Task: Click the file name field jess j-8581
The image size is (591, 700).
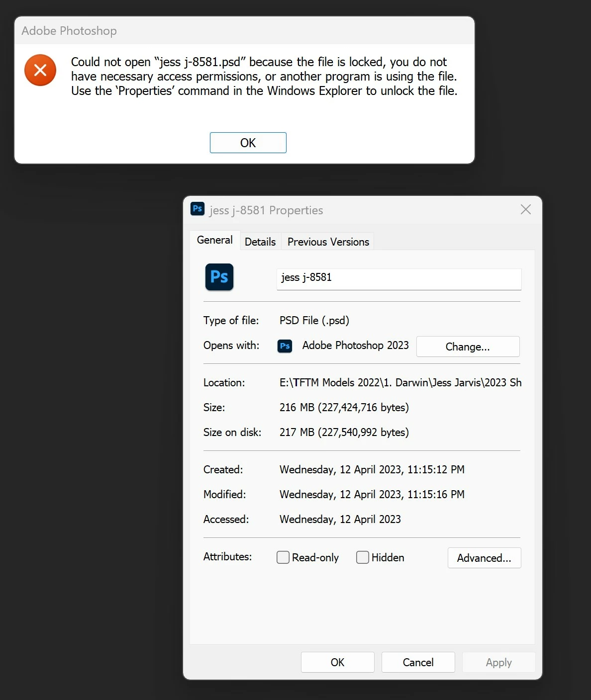Action: tap(399, 279)
